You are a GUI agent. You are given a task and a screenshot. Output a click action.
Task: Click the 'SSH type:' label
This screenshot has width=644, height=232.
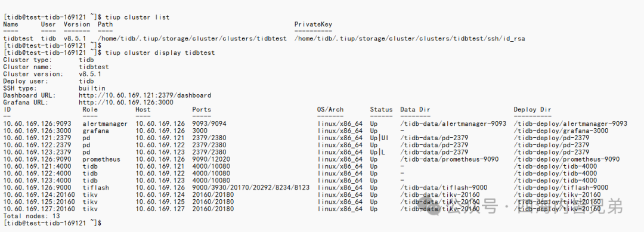click(20, 88)
